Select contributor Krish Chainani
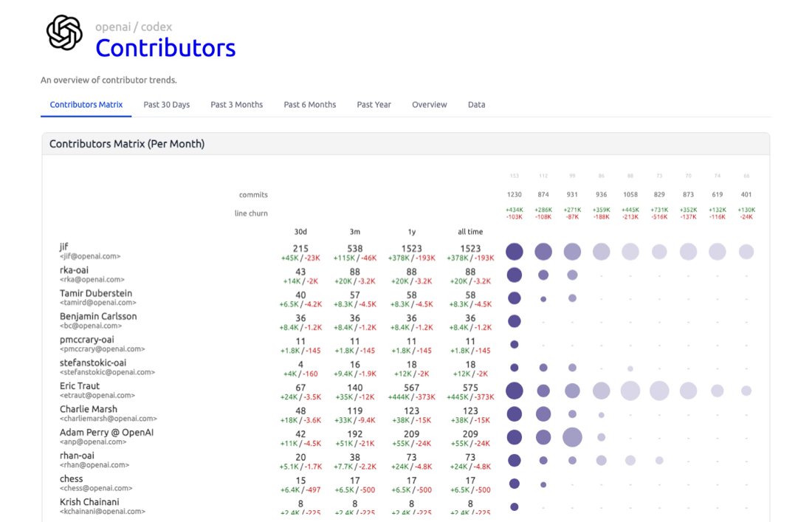Screen dimensions: 812x522 (89, 502)
